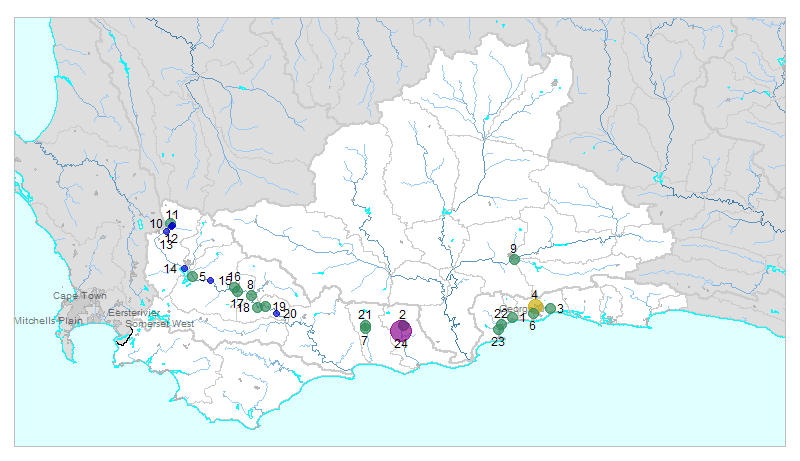Select the green marker just above label 23
Screen dimensions: 800x461
[x=498, y=329]
